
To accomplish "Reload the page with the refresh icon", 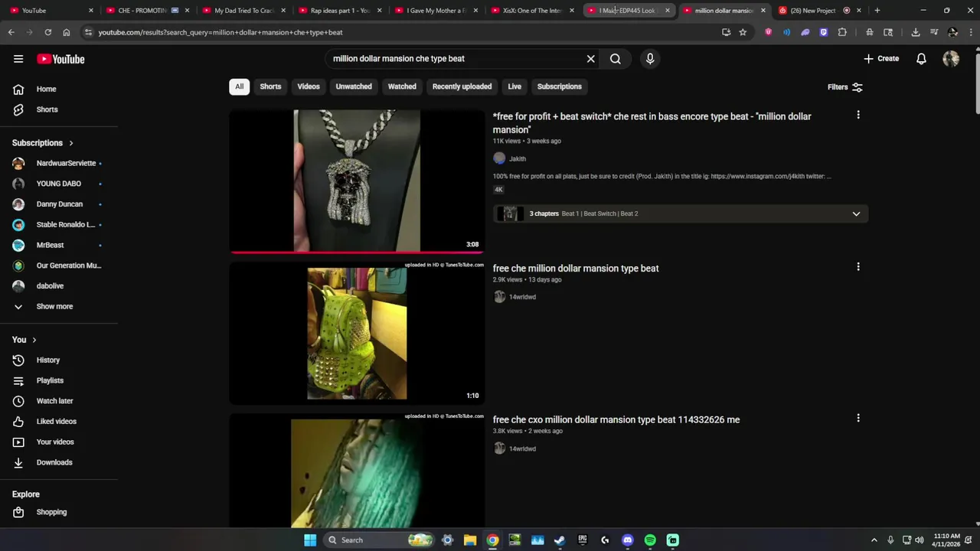I will click(x=47, y=32).
